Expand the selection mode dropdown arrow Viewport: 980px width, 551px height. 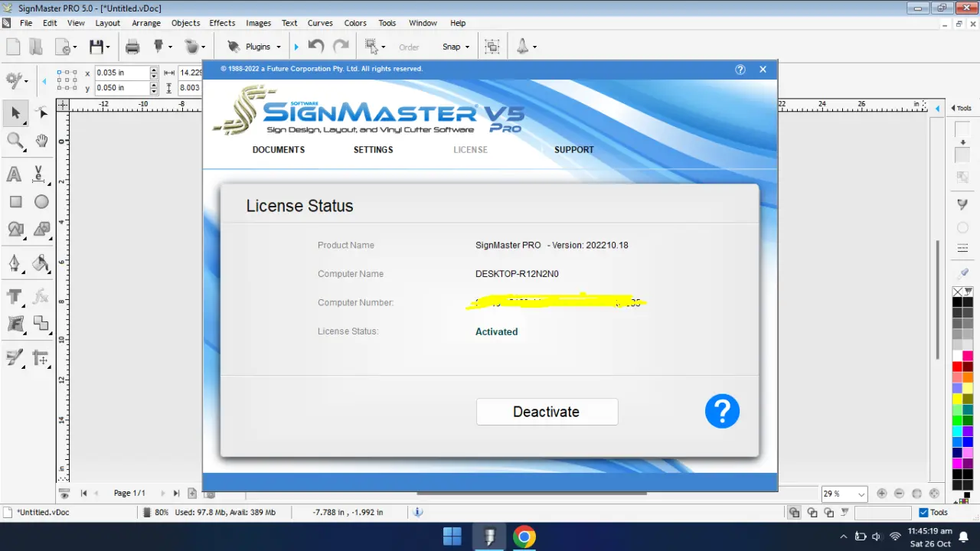click(383, 47)
